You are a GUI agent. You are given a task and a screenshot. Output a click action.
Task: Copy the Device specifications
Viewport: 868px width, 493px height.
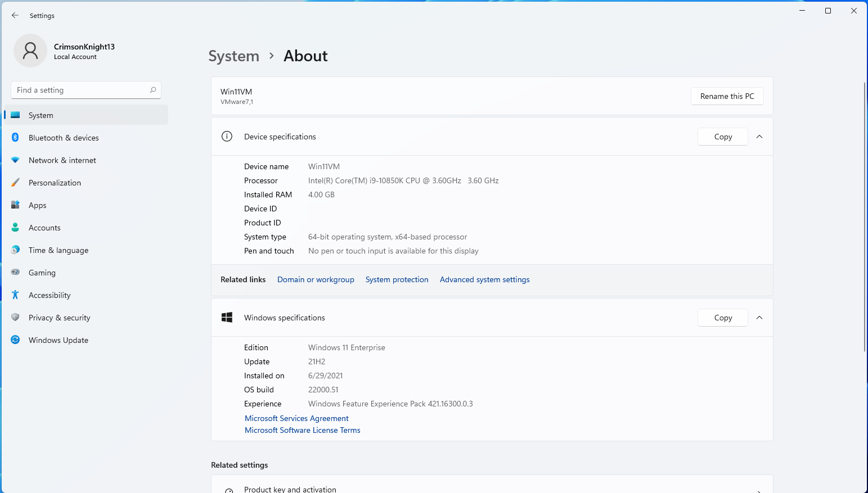tap(723, 137)
